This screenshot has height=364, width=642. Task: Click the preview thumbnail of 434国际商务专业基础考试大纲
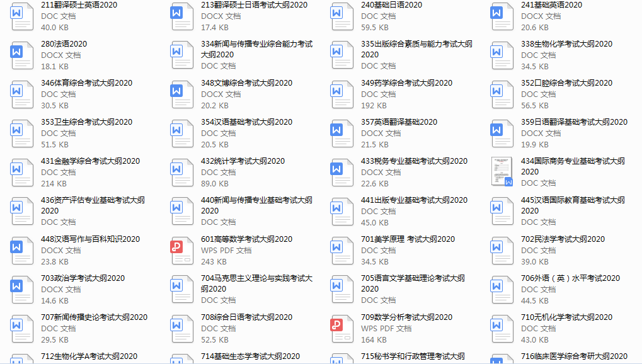tap(502, 172)
